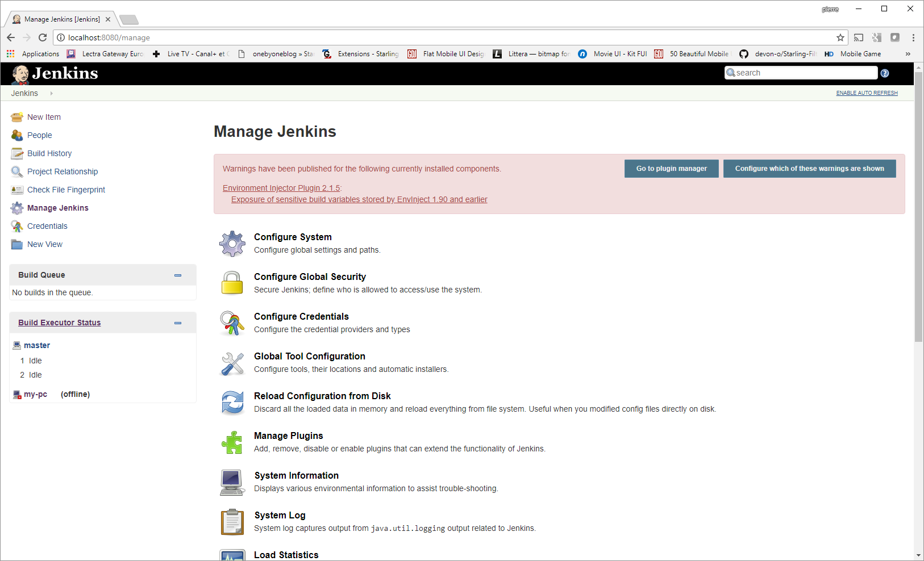Screen dimensions: 924x561
Task: Open the Environment Injector Plugin 2.1.5 link
Action: (281, 188)
